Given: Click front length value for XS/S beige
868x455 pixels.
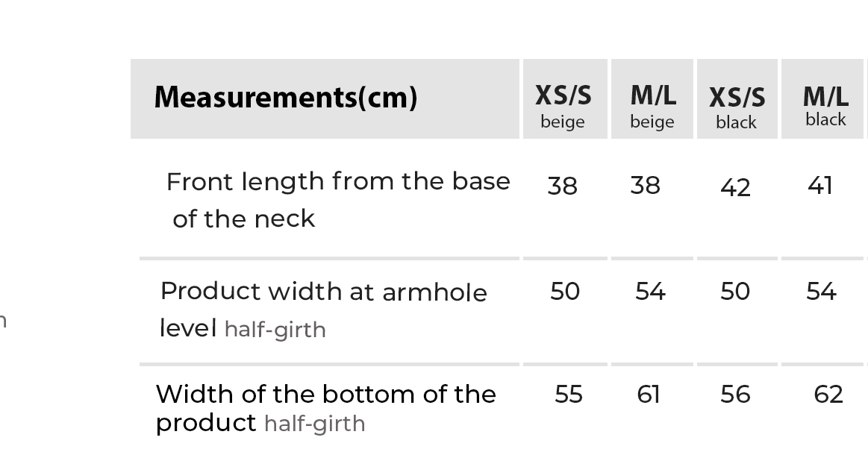Looking at the screenshot, I should (x=562, y=186).
